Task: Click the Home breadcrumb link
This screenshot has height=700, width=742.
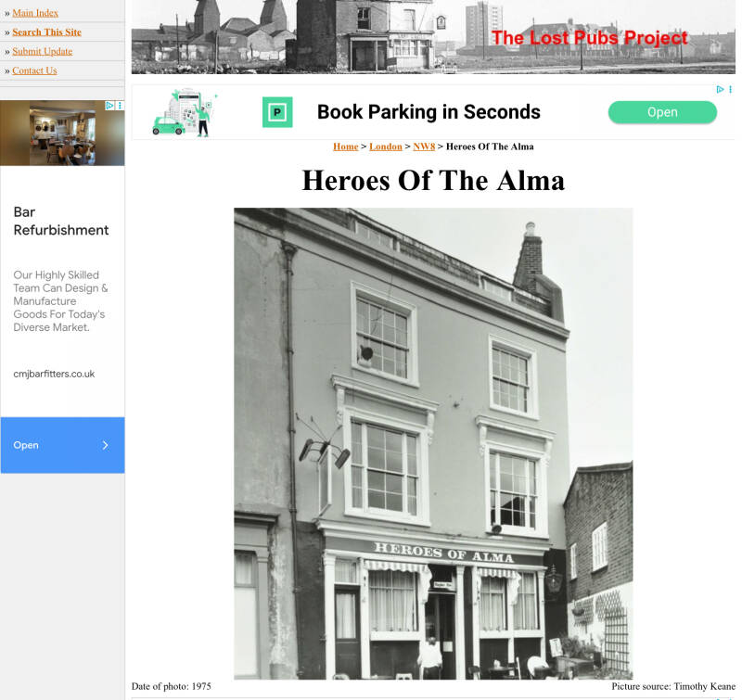Action: (345, 146)
